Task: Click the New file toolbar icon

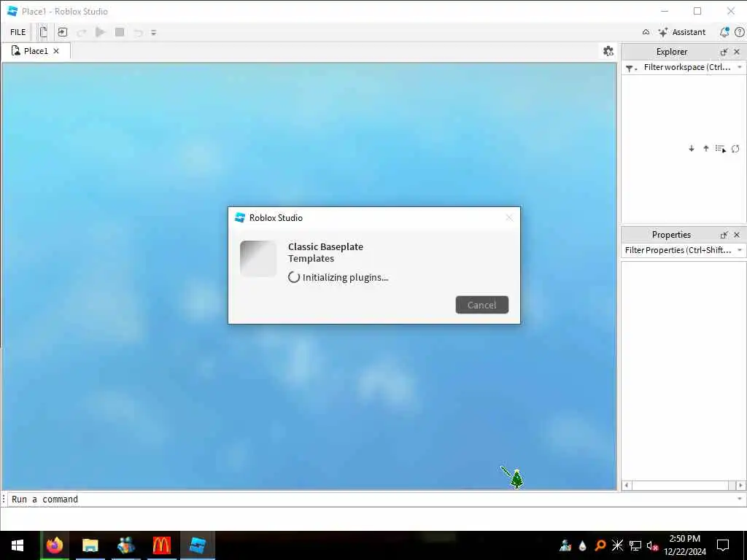Action: 43,32
